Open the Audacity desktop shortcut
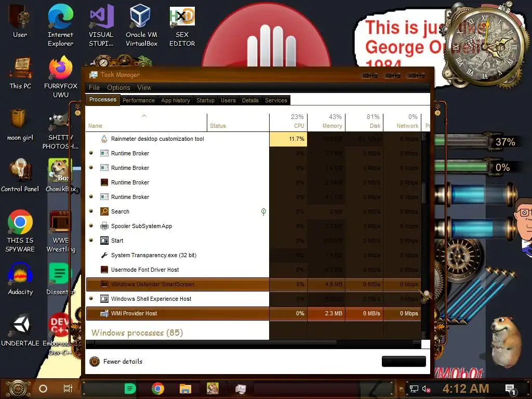The width and height of the screenshot is (532, 399). pos(20,278)
